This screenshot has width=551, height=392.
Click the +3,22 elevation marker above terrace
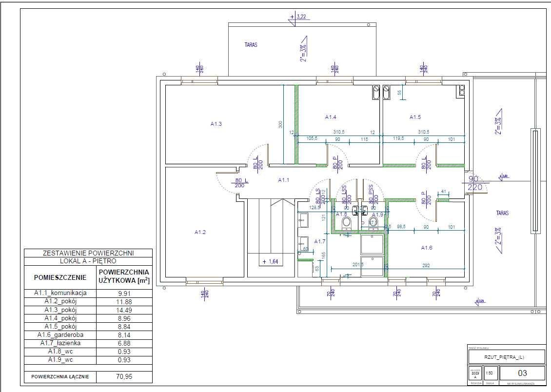pyautogui.click(x=299, y=18)
